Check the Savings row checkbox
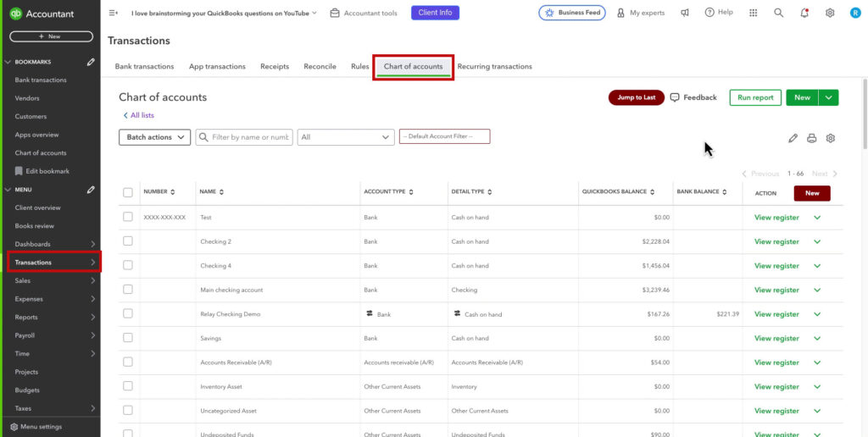 pyautogui.click(x=128, y=337)
